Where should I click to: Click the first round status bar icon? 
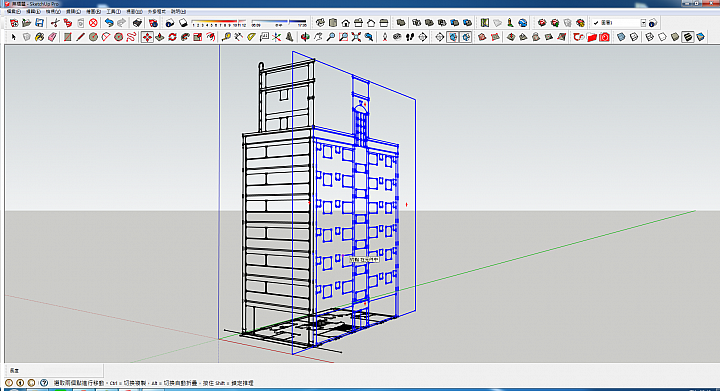9,383
